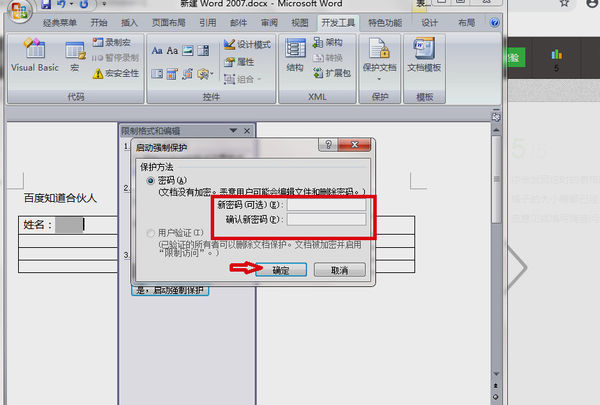
Task: Expand the Group (组合) dropdown
Action: pyautogui.click(x=259, y=79)
